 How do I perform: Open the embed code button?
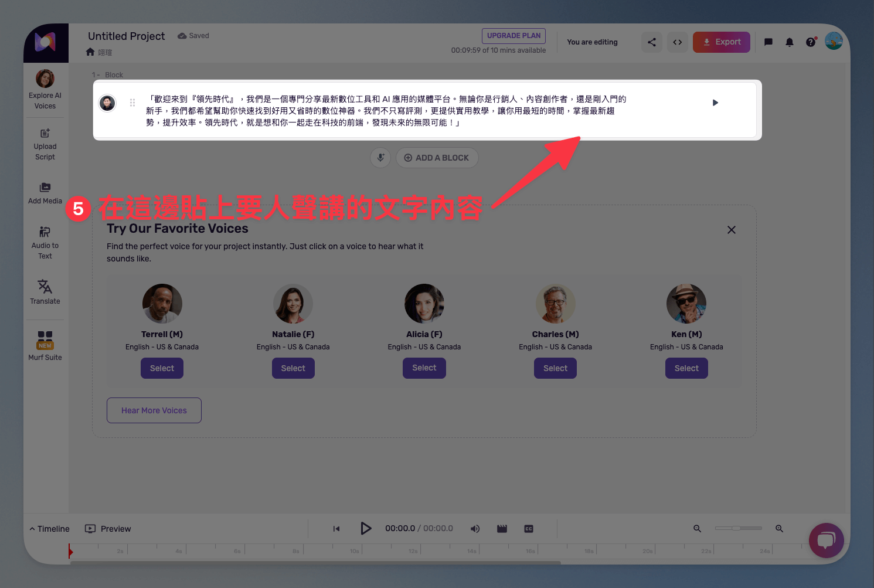[678, 42]
